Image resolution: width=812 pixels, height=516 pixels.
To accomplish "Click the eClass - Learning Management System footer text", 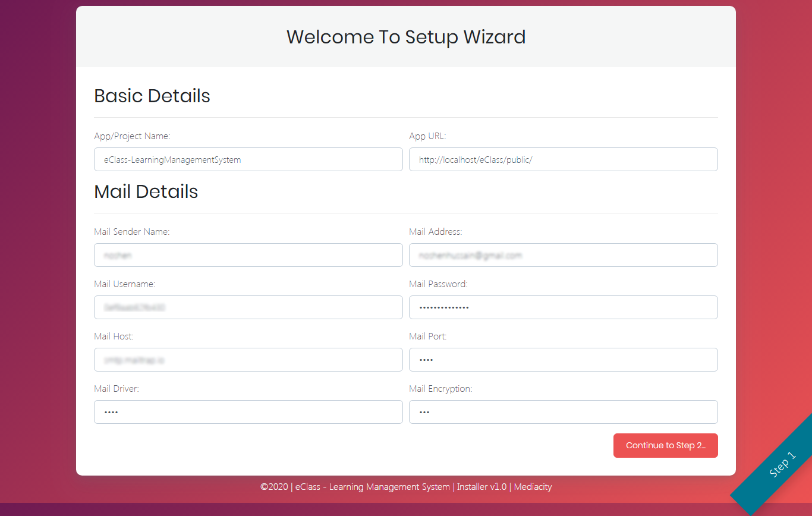I will click(x=373, y=487).
